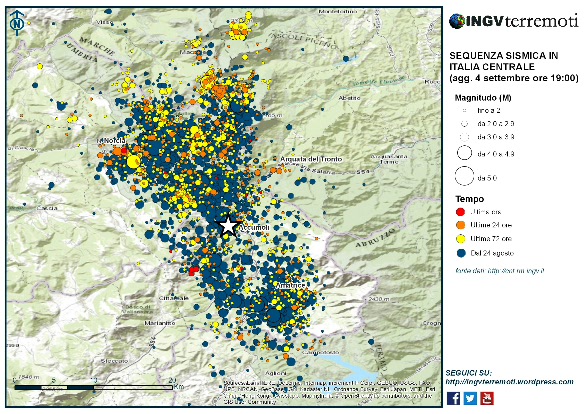The height and width of the screenshot is (414, 584).
Task: Click the largest magnitude 'da 5.0' circle
Action: (x=464, y=176)
